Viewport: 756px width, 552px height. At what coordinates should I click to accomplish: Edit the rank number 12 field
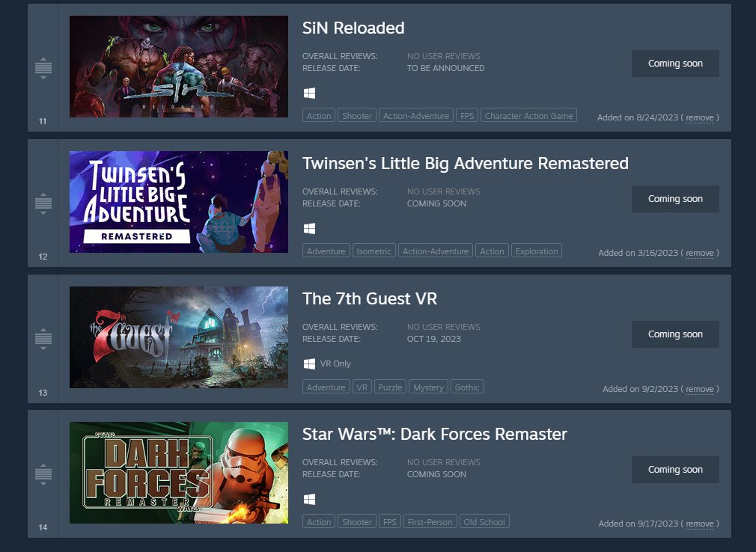(x=43, y=257)
